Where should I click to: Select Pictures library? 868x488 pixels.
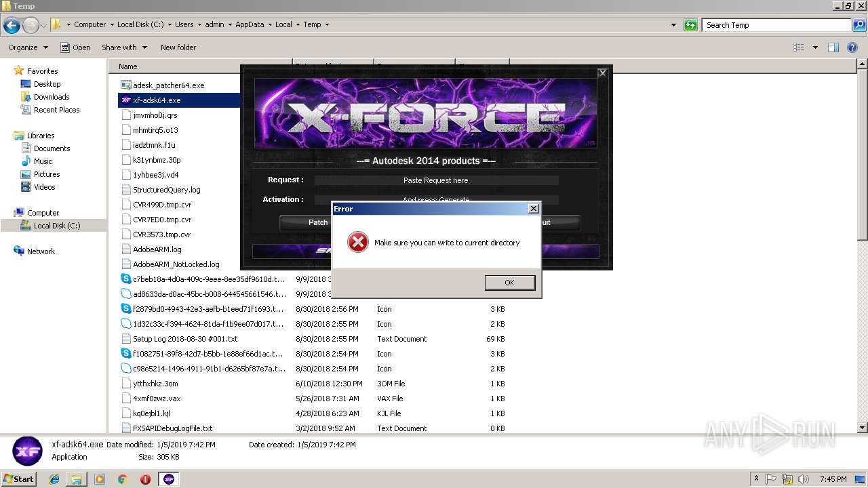(x=47, y=174)
